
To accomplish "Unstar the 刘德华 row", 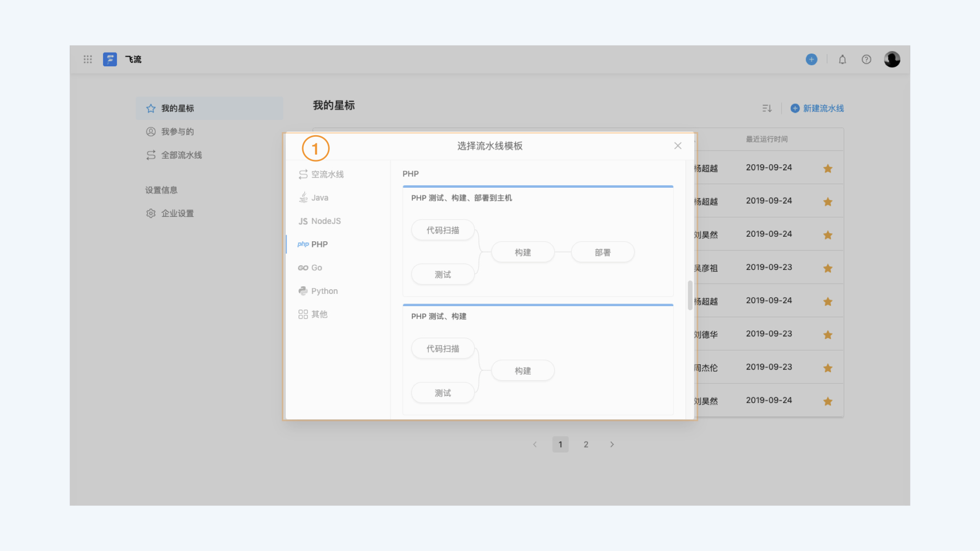I will point(828,335).
